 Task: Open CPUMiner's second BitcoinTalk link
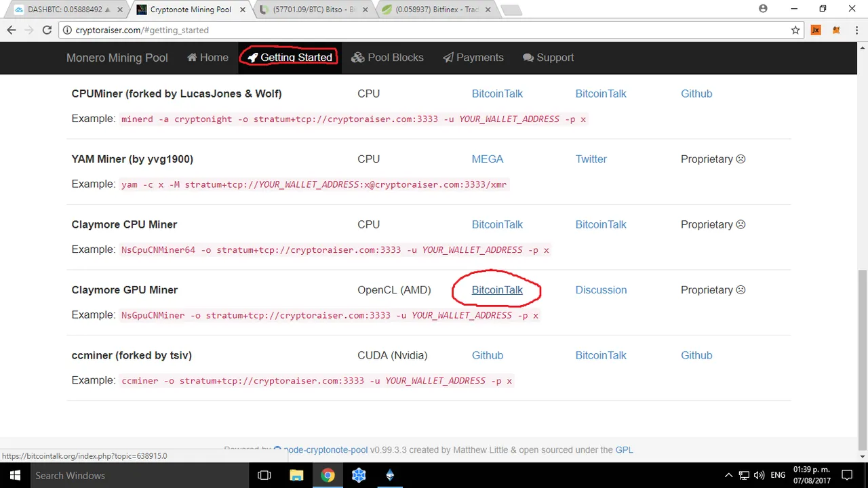click(x=601, y=94)
